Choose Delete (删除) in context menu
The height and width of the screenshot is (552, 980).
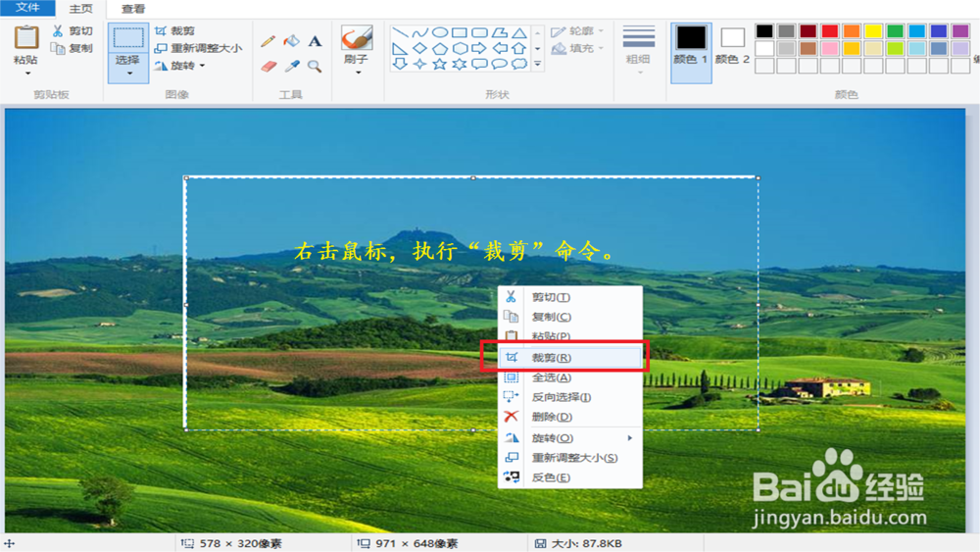pyautogui.click(x=570, y=417)
